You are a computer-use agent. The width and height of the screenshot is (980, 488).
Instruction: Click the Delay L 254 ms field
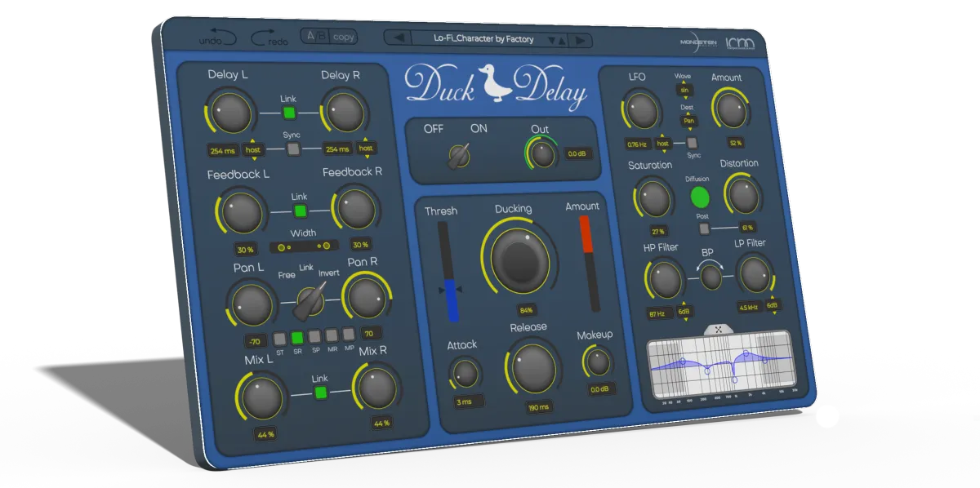pyautogui.click(x=222, y=151)
